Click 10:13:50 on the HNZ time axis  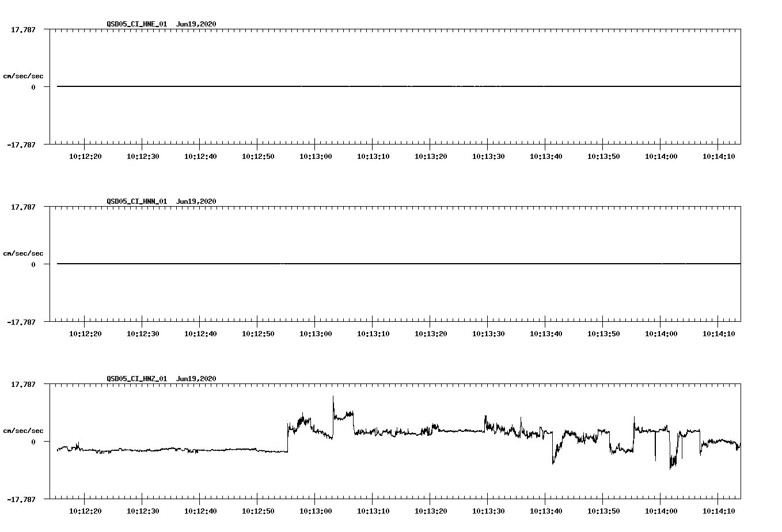coord(603,511)
